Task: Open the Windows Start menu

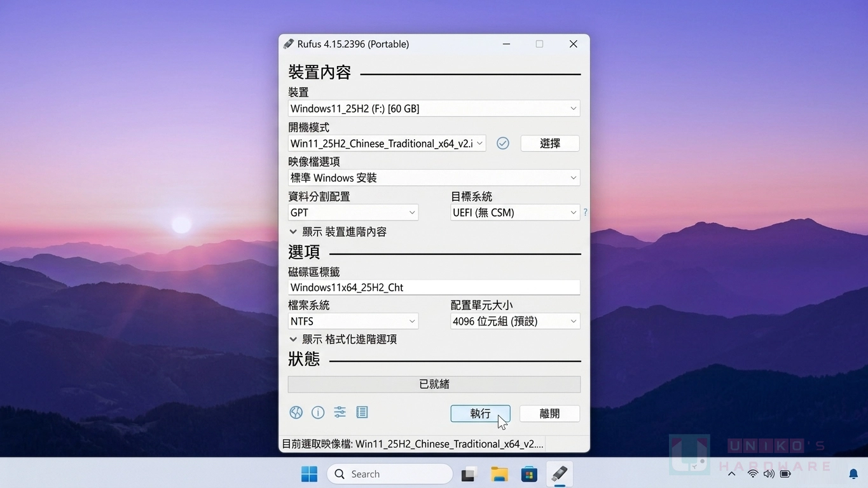Action: [310, 474]
